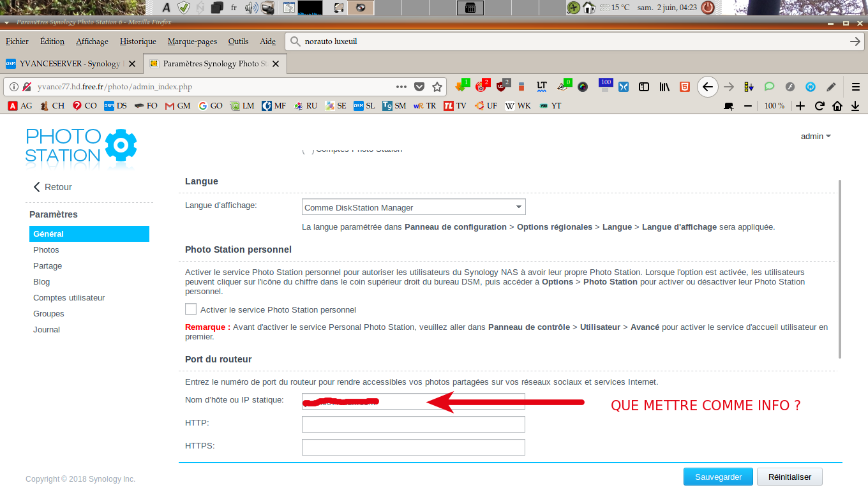Enable the Photo Station personnel service checkbox
Screen dimensions: 868x490
[191, 309]
